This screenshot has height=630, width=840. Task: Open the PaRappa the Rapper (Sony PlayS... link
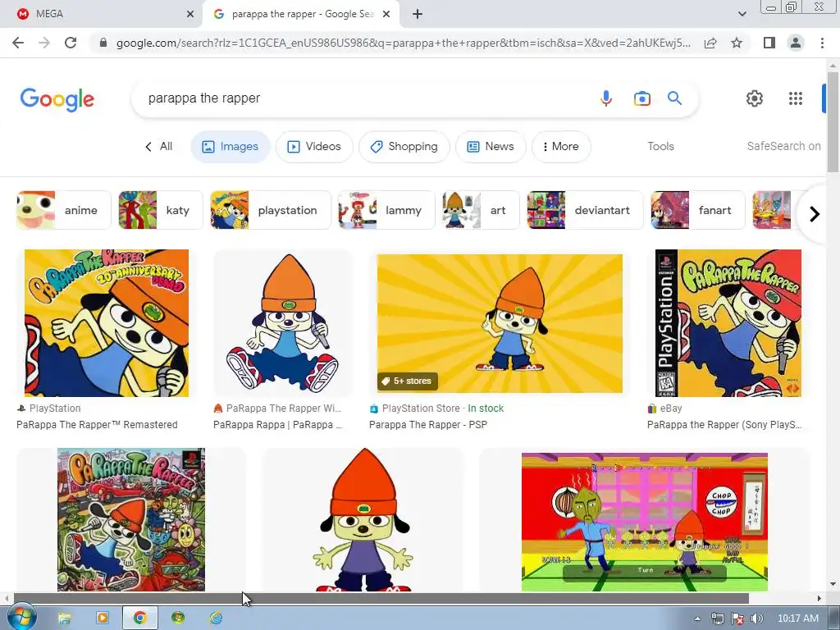(x=724, y=425)
